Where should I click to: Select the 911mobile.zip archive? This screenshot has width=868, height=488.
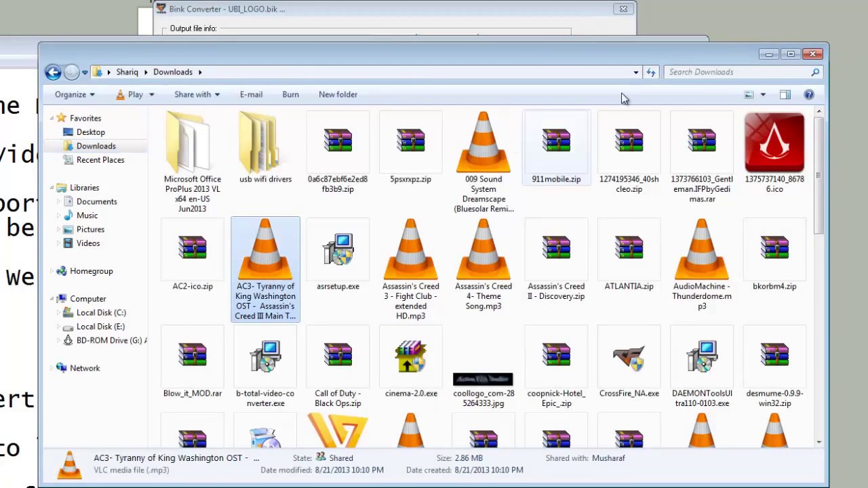pos(556,148)
